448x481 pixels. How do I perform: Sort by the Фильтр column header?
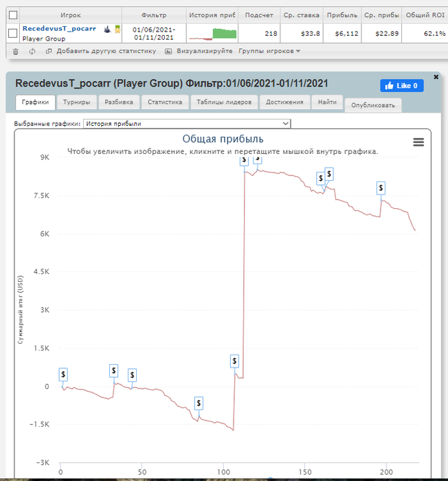point(154,15)
